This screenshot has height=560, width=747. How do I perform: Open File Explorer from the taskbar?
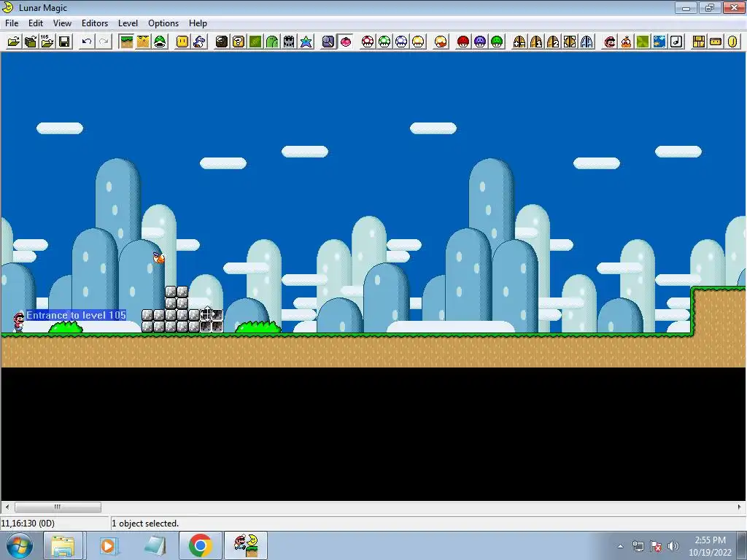63,545
